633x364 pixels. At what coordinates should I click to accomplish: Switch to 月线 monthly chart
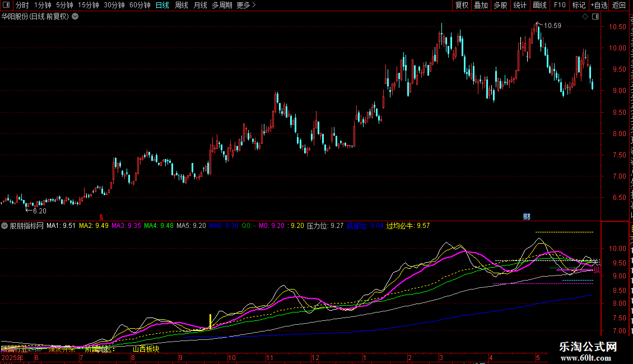[x=200, y=5]
